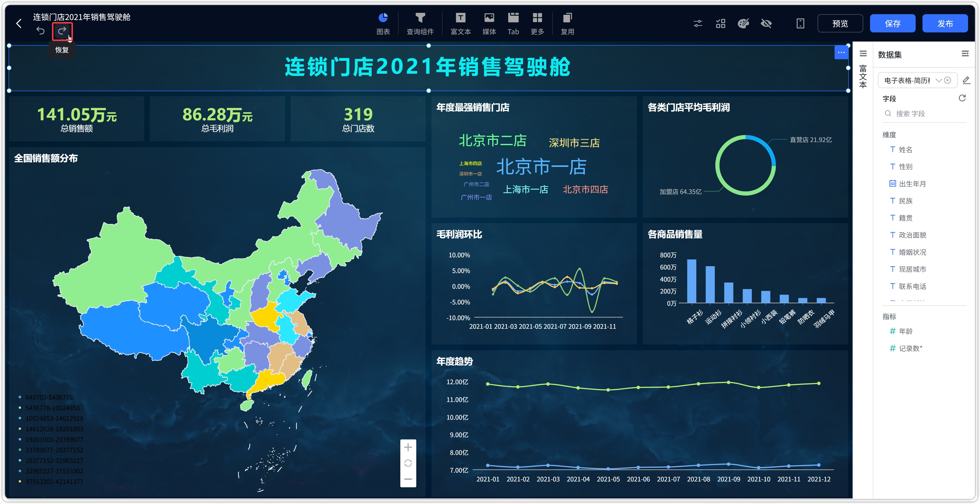Select the 总销售额 141.05万元 KPI card
Image resolution: width=980 pixels, height=504 pixels.
[77, 119]
